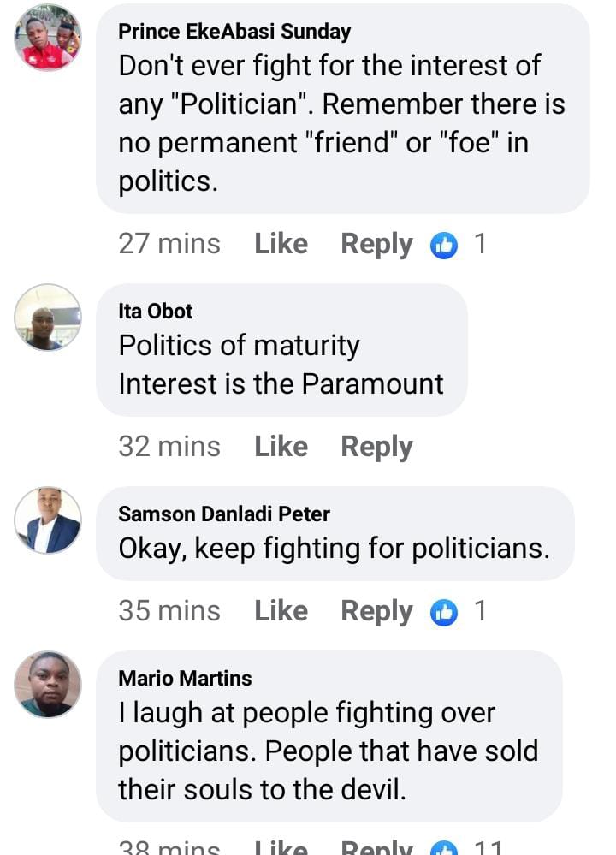This screenshot has width=616, height=855.
Task: Open the name link Mario Martins
Action: coord(185,679)
